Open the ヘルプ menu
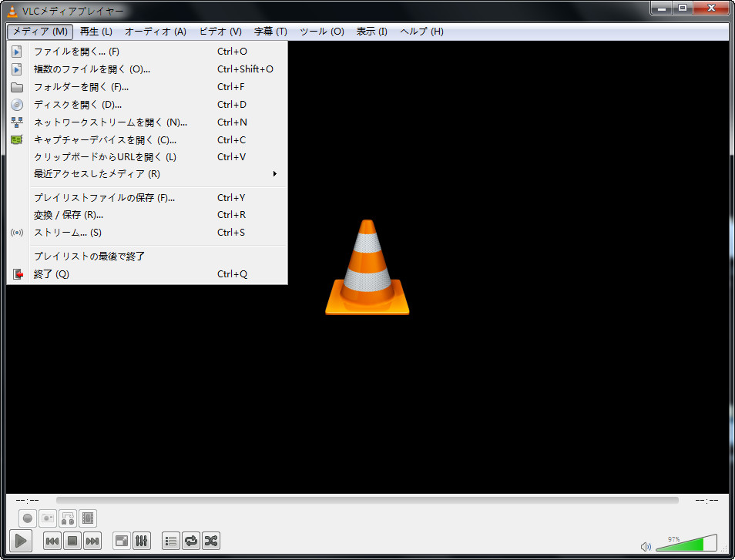 [x=418, y=32]
